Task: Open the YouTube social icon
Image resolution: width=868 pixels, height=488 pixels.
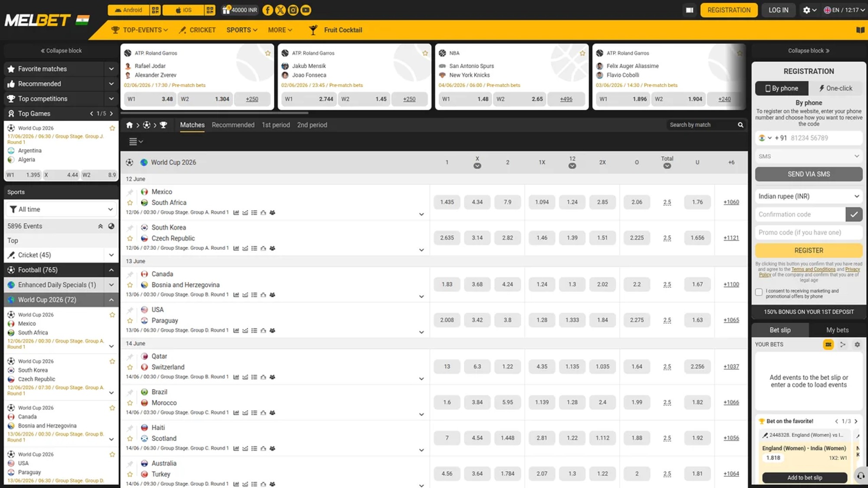Action: pos(306,10)
